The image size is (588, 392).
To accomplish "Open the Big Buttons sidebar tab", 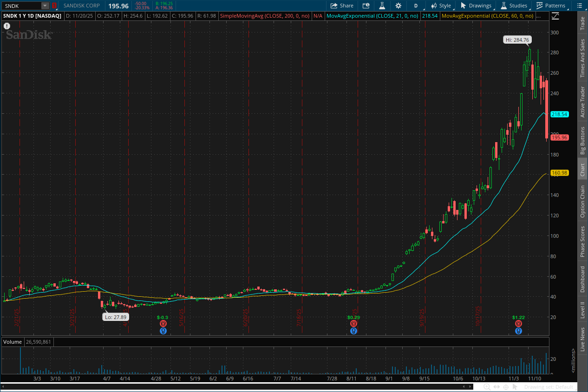I will pos(582,140).
